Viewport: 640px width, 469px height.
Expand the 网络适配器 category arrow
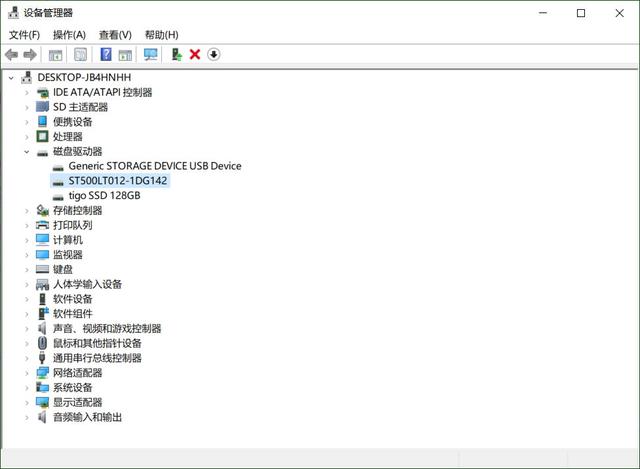[27, 373]
